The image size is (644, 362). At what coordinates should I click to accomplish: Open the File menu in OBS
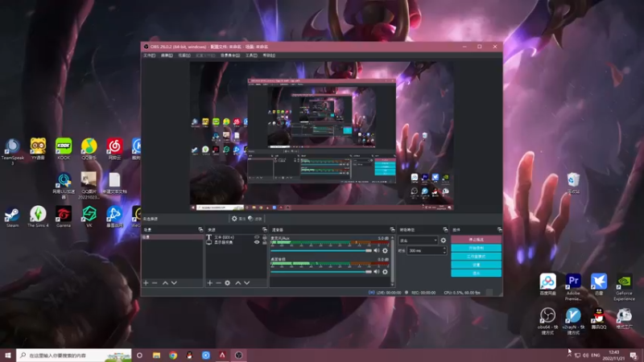(x=149, y=56)
